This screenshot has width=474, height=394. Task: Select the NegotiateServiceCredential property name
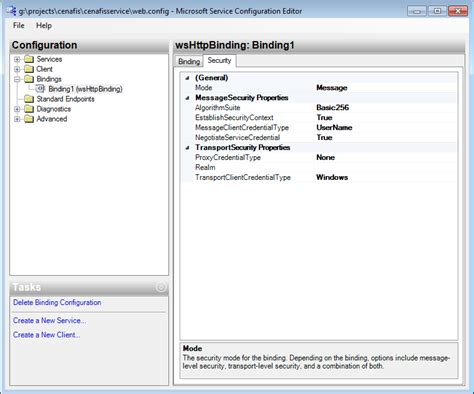pyautogui.click(x=238, y=138)
